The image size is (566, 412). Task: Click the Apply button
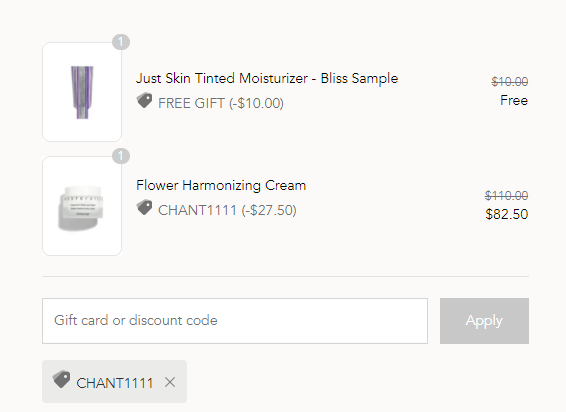484,321
